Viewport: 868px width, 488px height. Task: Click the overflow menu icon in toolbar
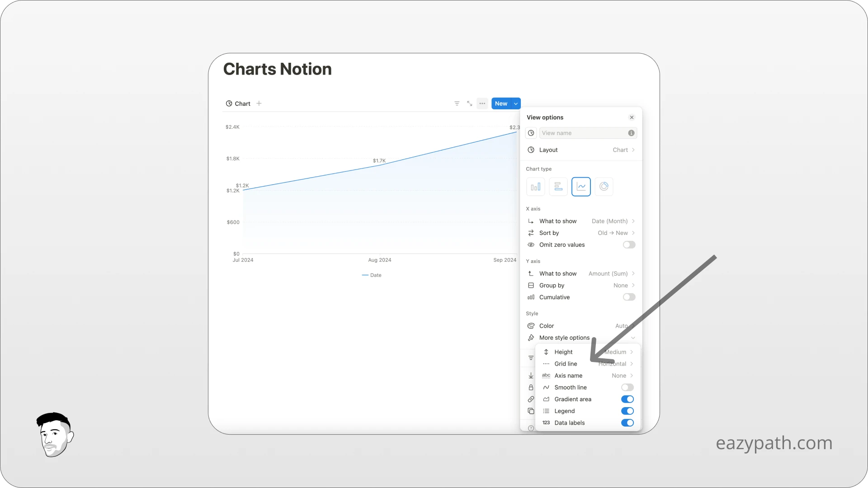482,103
